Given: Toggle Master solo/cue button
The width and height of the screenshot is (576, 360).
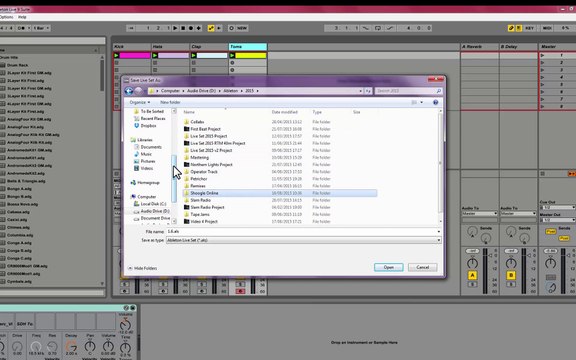Looking at the screenshot, I should [550, 277].
